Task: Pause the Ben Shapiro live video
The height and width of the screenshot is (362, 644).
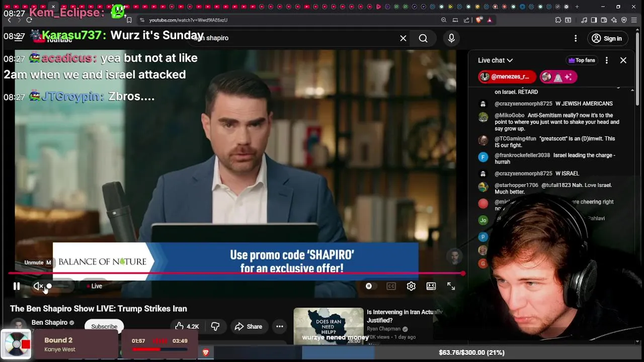Action: click(17, 286)
